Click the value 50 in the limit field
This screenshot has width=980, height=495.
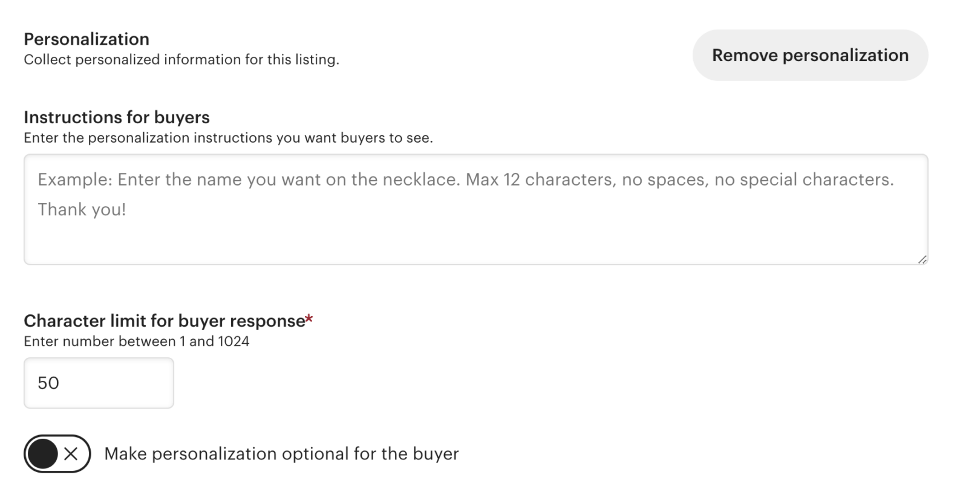coord(48,383)
